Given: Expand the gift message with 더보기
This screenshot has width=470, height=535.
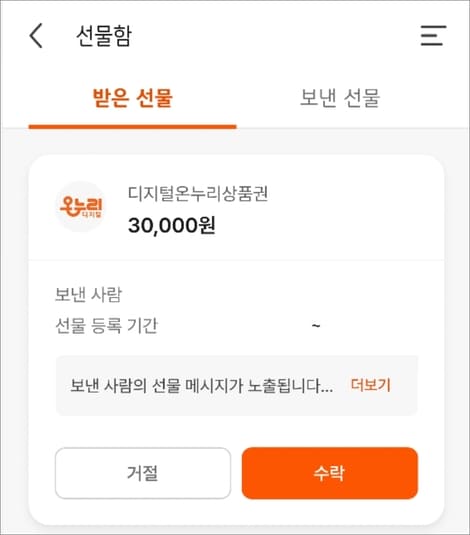Looking at the screenshot, I should [x=371, y=385].
